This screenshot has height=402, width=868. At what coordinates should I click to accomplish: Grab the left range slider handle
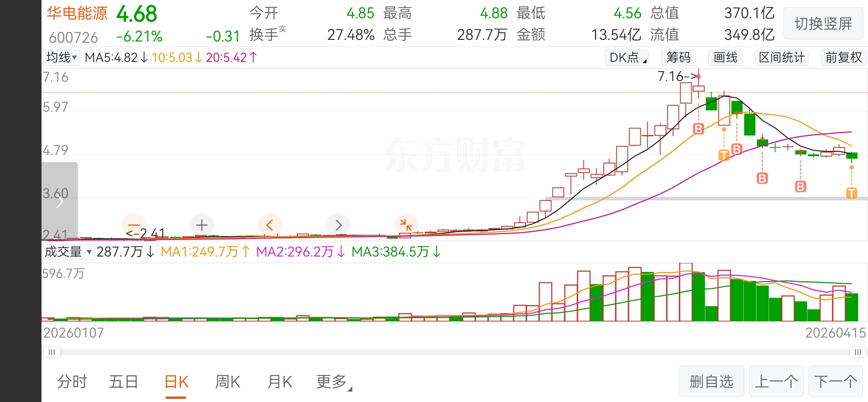(x=52, y=352)
